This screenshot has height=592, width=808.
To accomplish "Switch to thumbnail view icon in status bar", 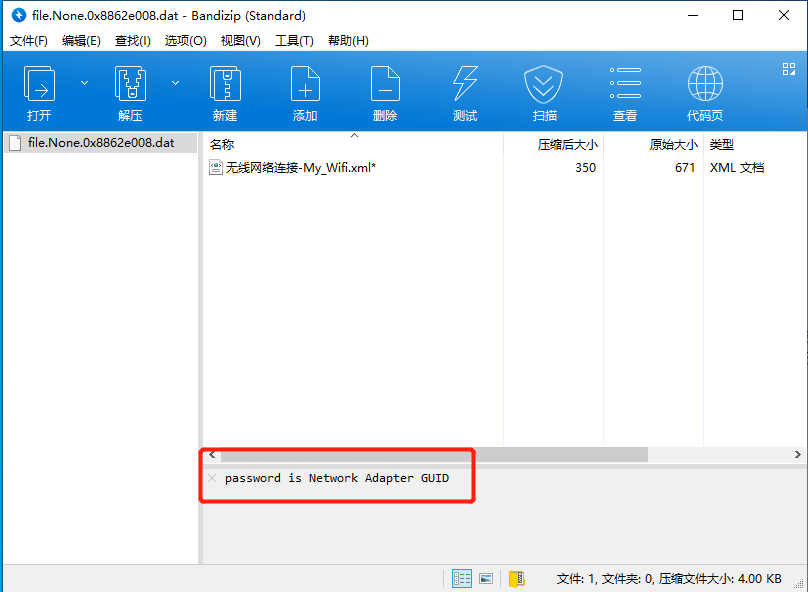I will [x=486, y=579].
